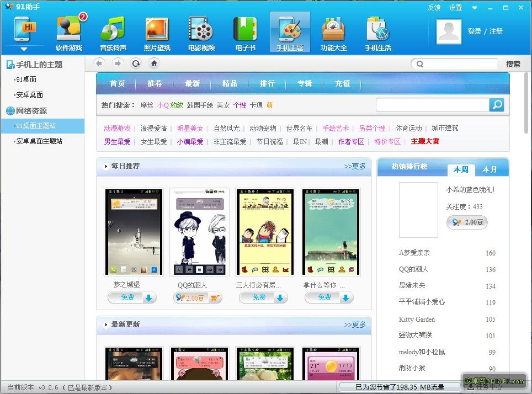Screen dimensions: 532x394
Task: Download free 拿什么等你 theme
Action: (329, 297)
